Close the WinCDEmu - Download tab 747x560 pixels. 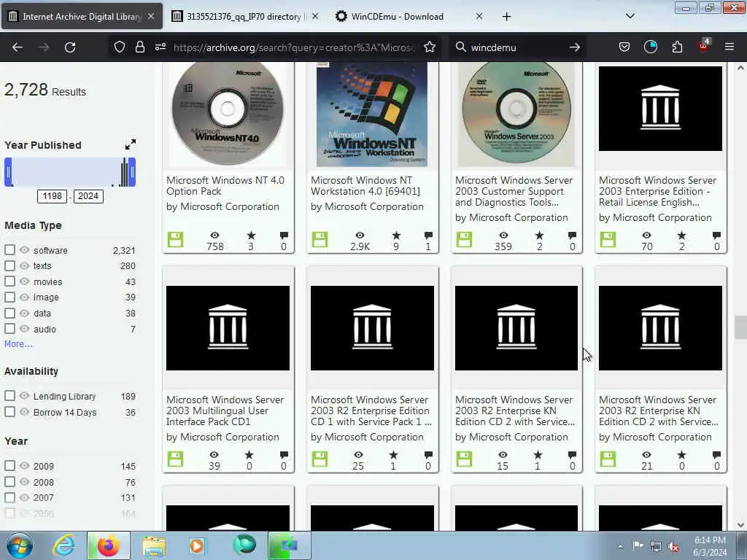479,16
